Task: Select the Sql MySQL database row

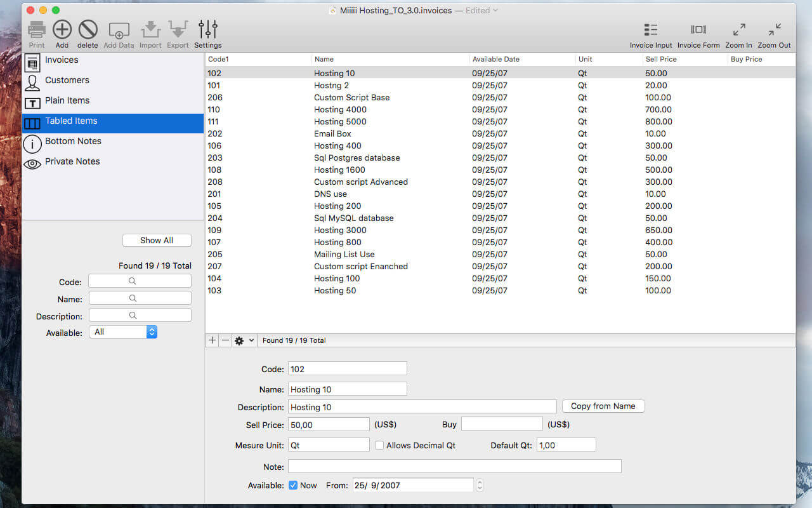Action: click(501, 218)
